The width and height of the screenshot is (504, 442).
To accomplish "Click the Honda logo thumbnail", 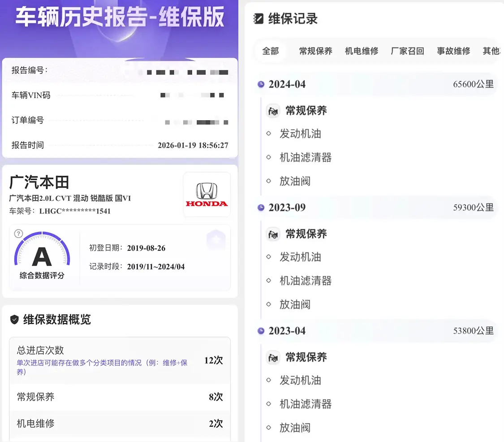I will point(207,195).
